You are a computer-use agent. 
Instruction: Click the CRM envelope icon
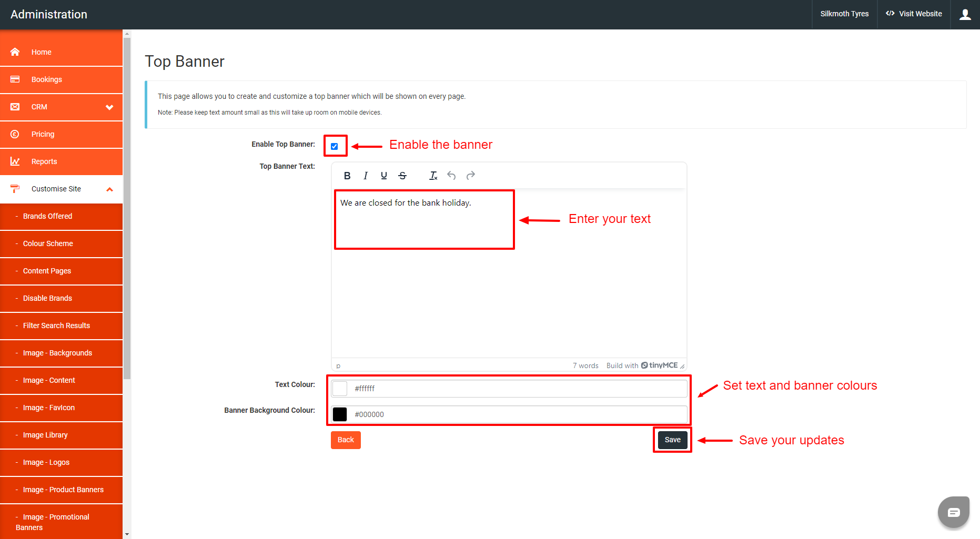click(15, 107)
